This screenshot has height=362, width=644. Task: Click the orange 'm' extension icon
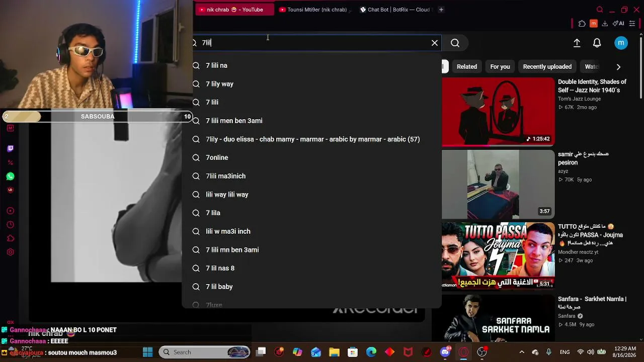594,24
